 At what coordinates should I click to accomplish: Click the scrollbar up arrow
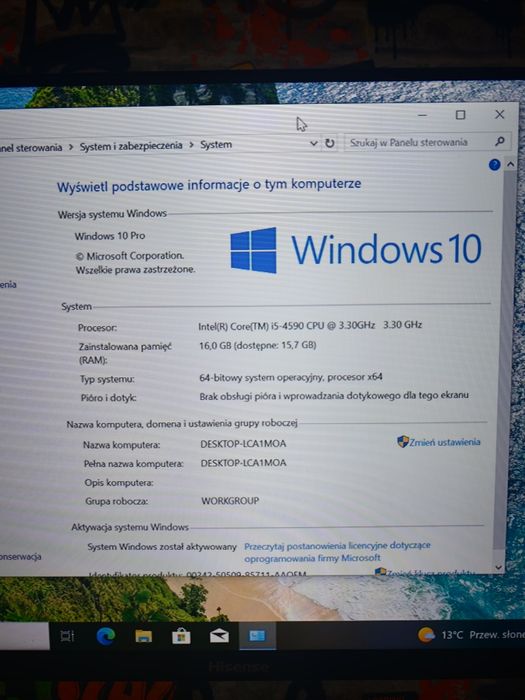pyautogui.click(x=510, y=164)
